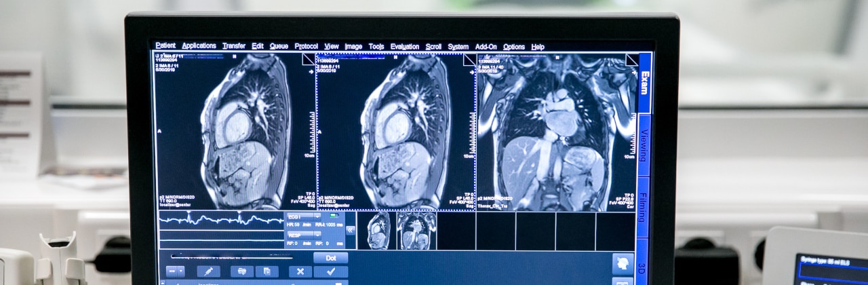
Task: Click the X cancel button
Action: coord(300,271)
